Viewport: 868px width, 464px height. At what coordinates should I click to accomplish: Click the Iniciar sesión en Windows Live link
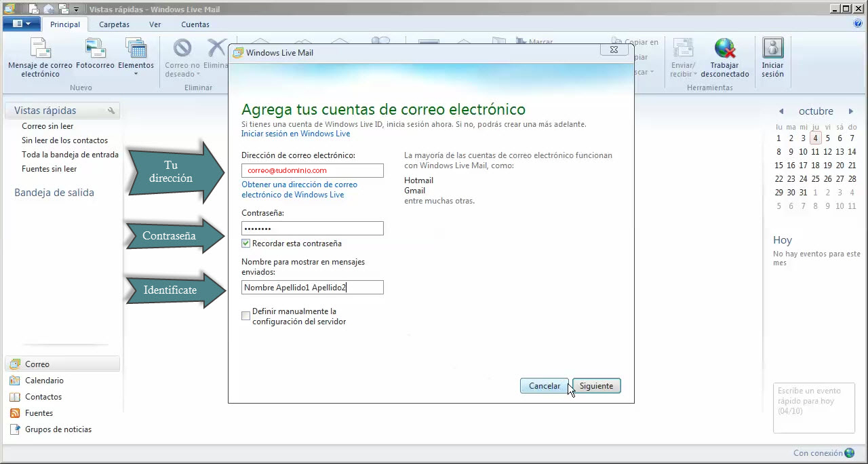point(296,134)
